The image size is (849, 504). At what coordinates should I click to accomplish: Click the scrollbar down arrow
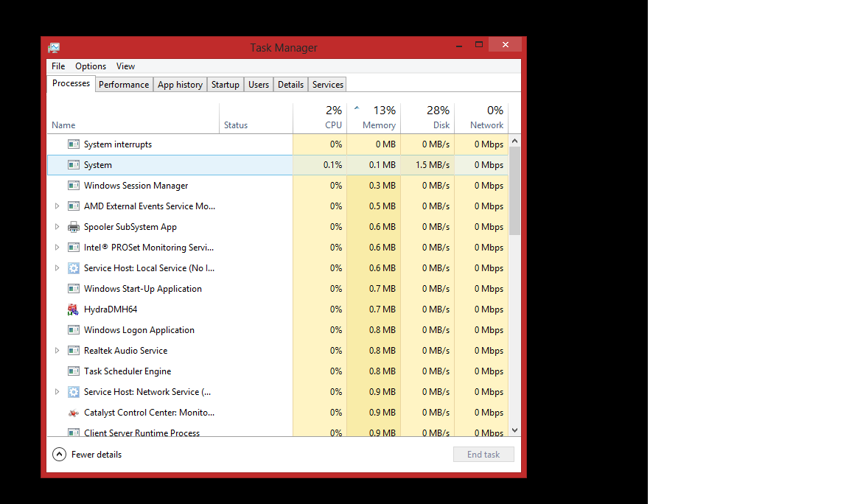click(515, 430)
